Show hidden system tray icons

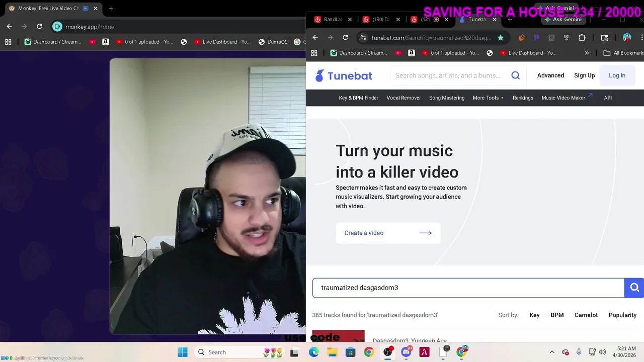(552, 352)
